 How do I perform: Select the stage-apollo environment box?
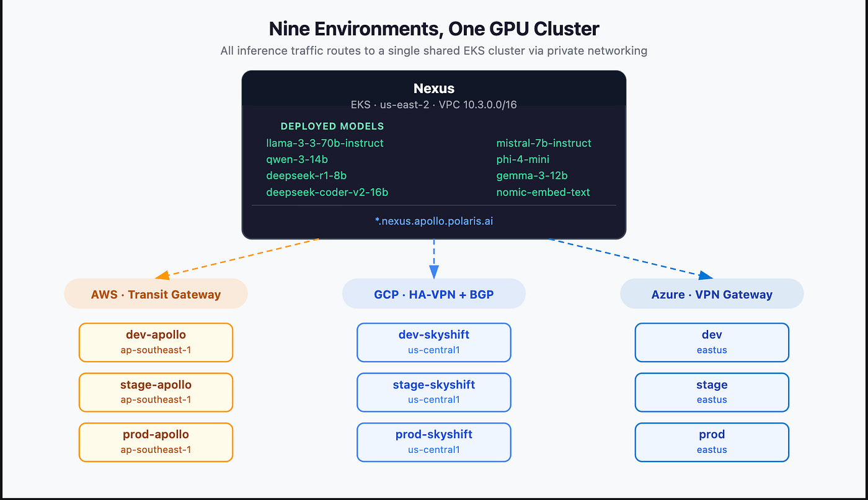156,392
